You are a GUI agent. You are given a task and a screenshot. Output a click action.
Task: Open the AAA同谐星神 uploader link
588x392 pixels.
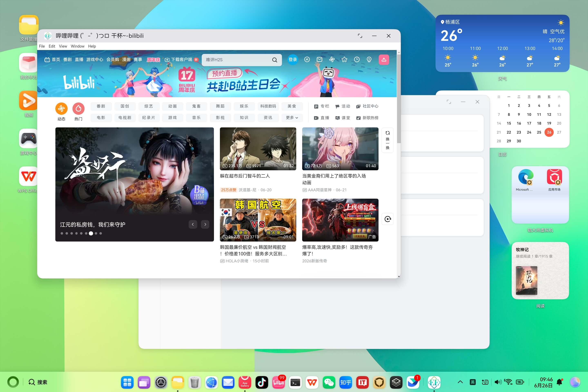(x=320, y=190)
